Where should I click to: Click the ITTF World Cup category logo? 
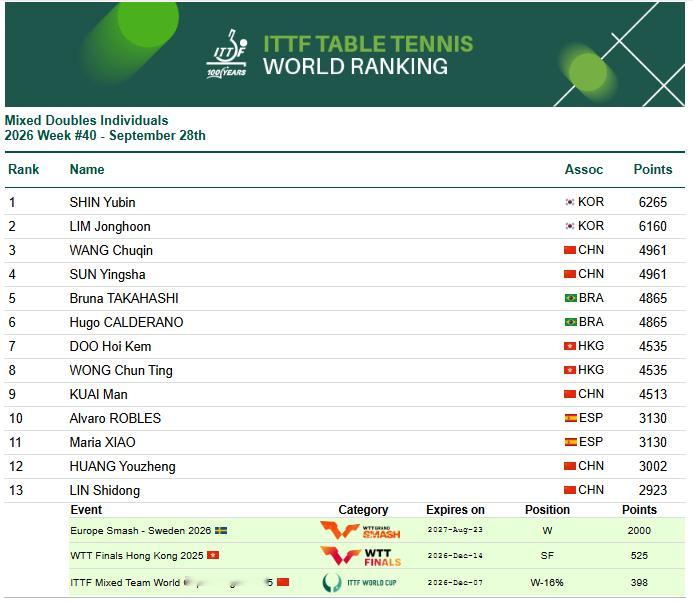(359, 582)
